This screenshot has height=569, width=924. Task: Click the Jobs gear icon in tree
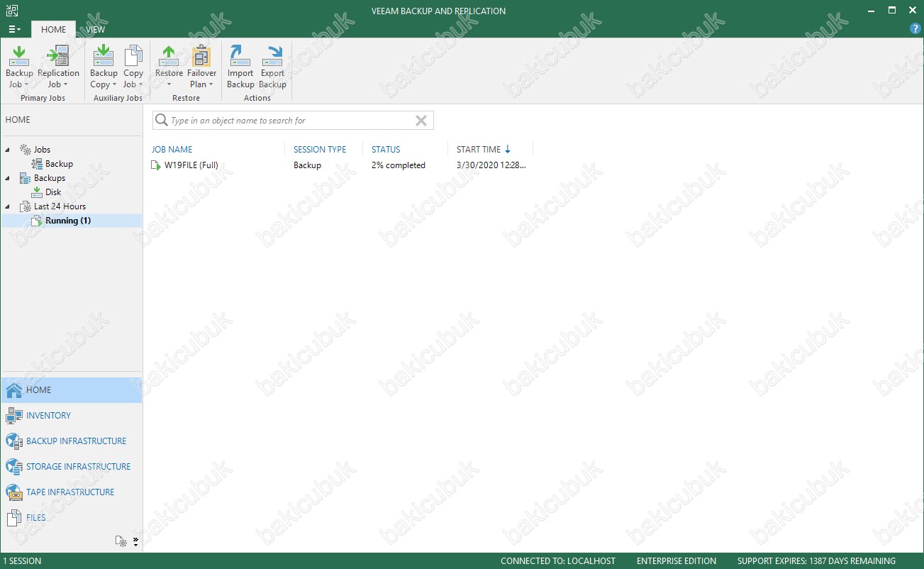(x=26, y=150)
